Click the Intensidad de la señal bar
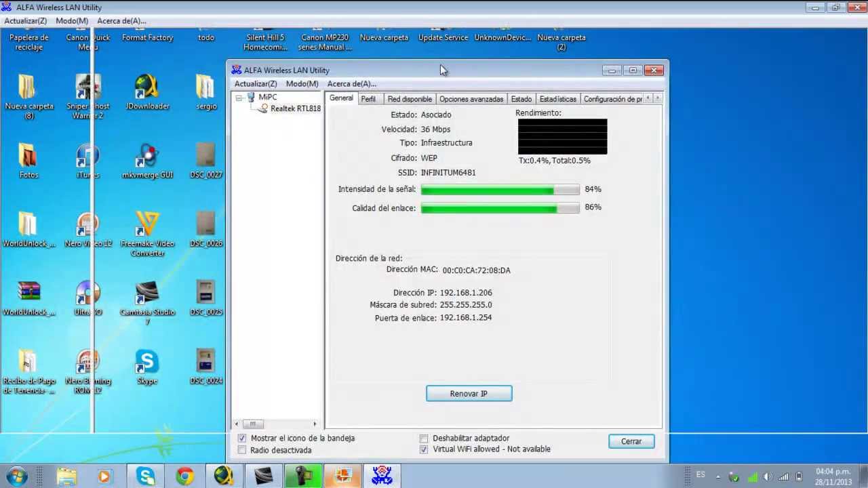868x488 pixels. pos(500,190)
